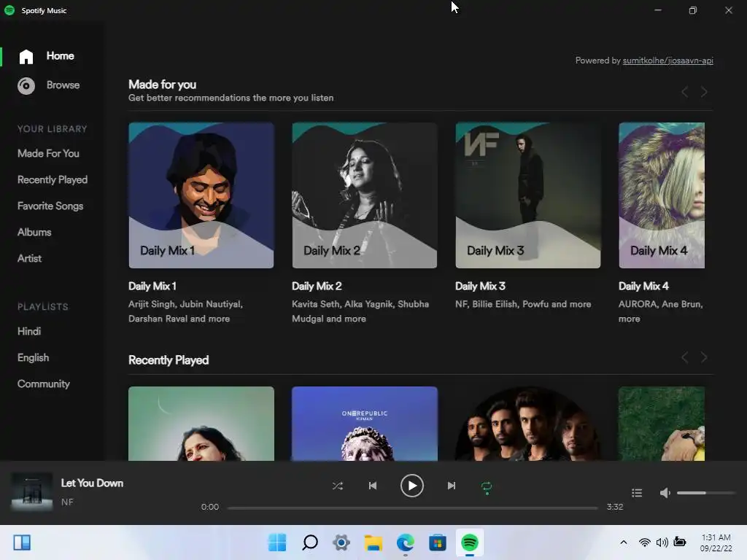Open the Hindi playlist
Image resolution: width=747 pixels, height=560 pixels.
tap(29, 331)
